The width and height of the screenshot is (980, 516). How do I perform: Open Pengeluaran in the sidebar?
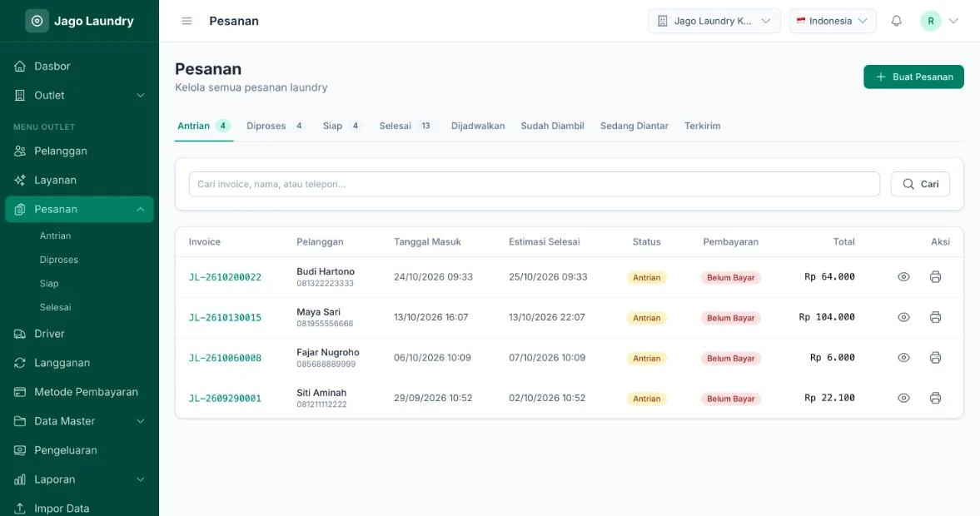tap(79, 450)
